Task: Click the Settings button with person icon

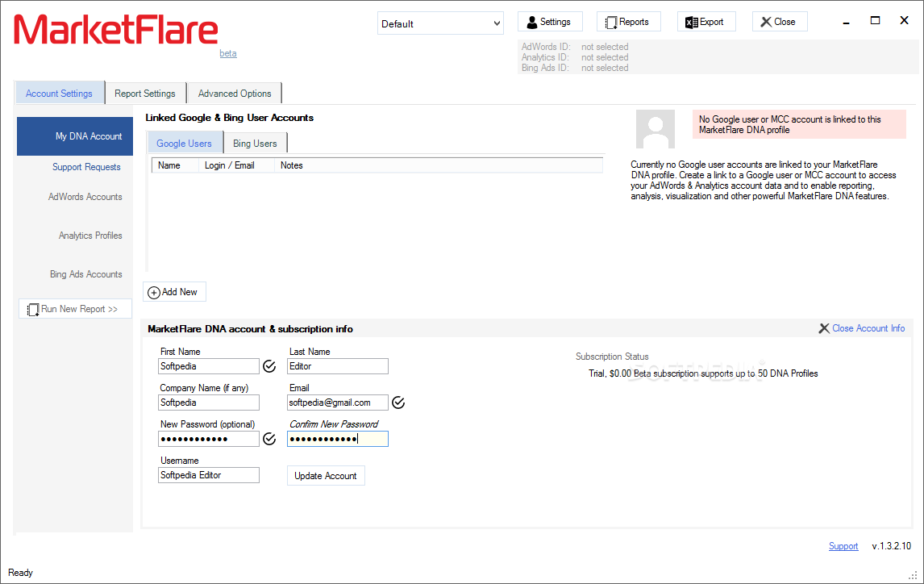Action: 550,22
